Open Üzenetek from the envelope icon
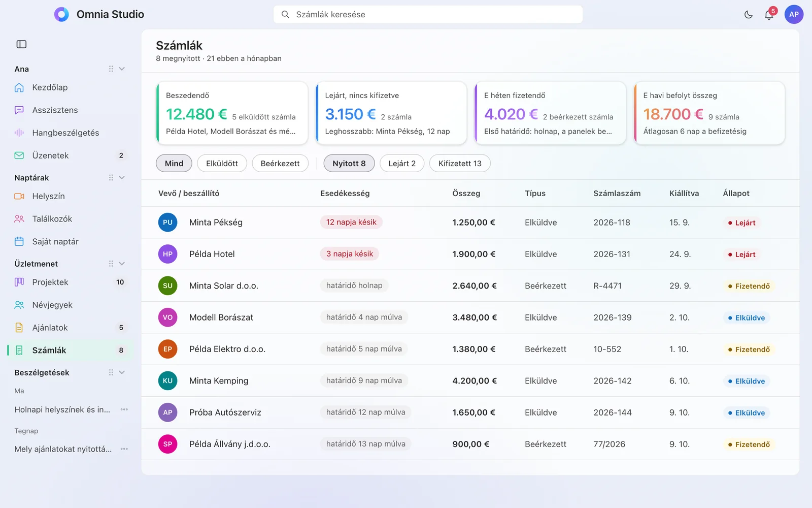Image resolution: width=812 pixels, height=508 pixels. click(x=19, y=155)
